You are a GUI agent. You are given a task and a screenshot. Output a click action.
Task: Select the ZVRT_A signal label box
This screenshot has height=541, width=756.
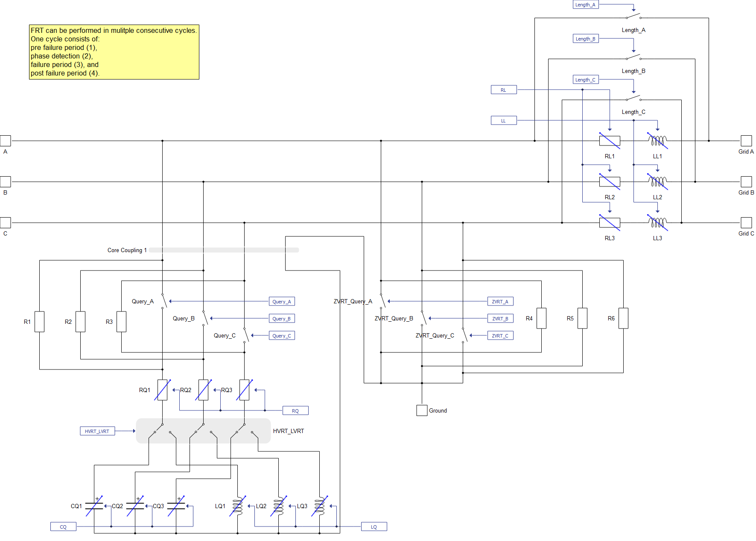(500, 302)
